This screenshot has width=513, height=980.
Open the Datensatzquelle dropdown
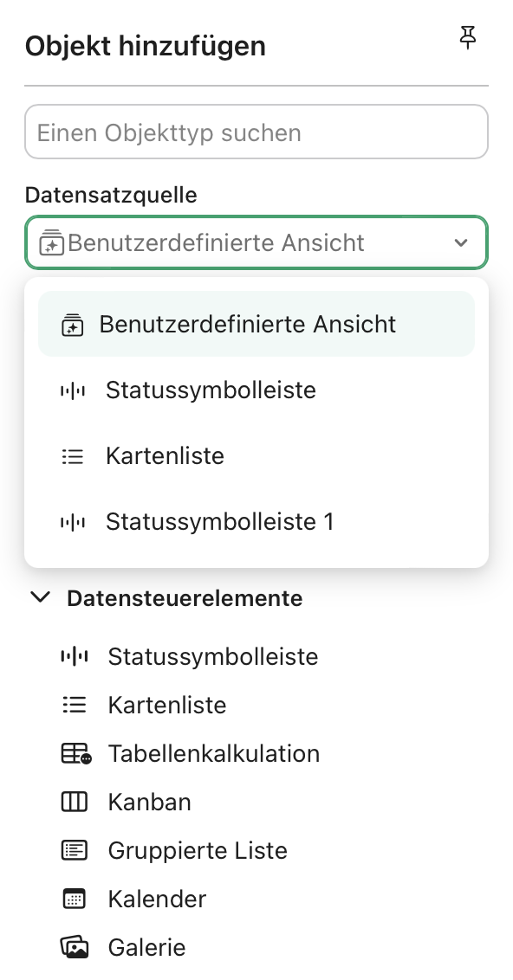click(x=256, y=242)
